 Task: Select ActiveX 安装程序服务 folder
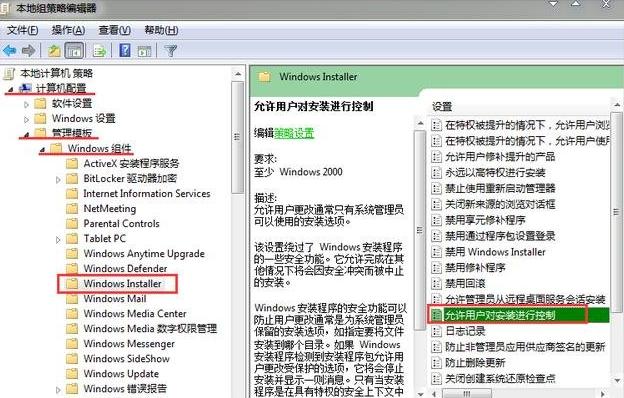[131, 164]
